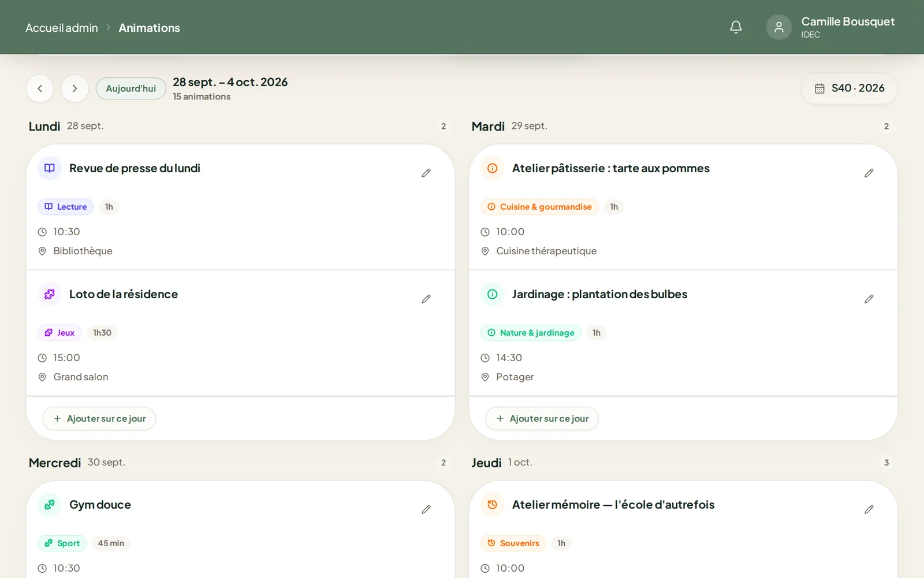
Task: Click the Bibliothèque location text
Action: coord(83,251)
